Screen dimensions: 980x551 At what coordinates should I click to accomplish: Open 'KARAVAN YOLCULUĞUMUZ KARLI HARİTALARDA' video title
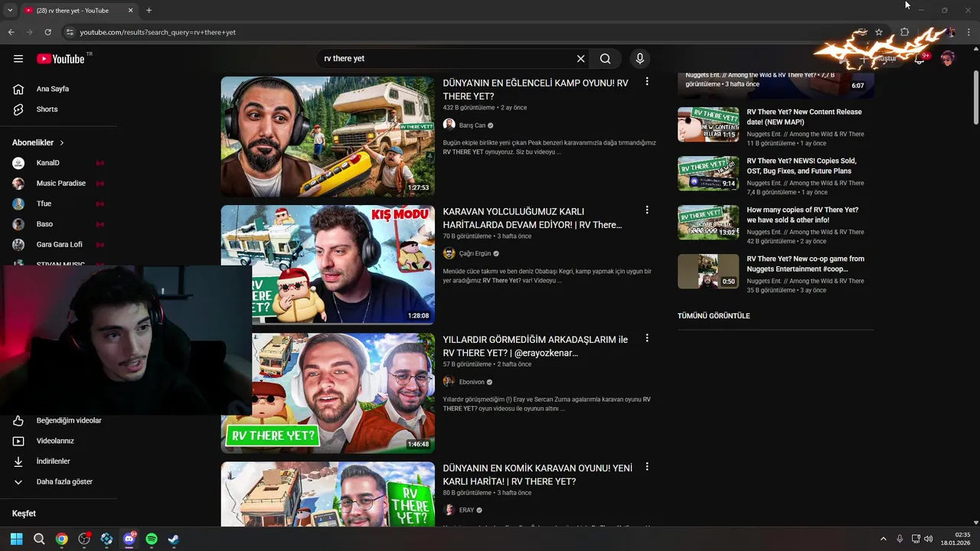pos(533,218)
